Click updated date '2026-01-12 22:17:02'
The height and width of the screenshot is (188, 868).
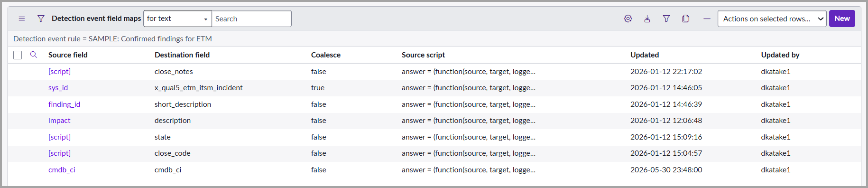pyautogui.click(x=666, y=72)
